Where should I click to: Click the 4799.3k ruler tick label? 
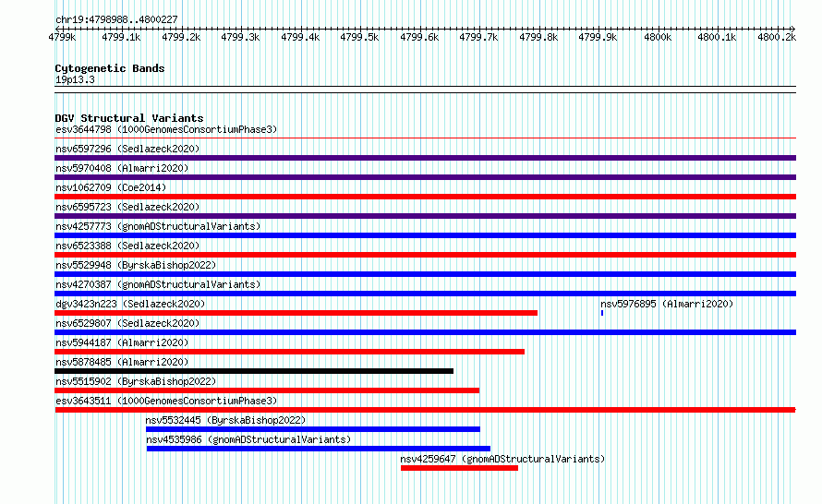240,37
